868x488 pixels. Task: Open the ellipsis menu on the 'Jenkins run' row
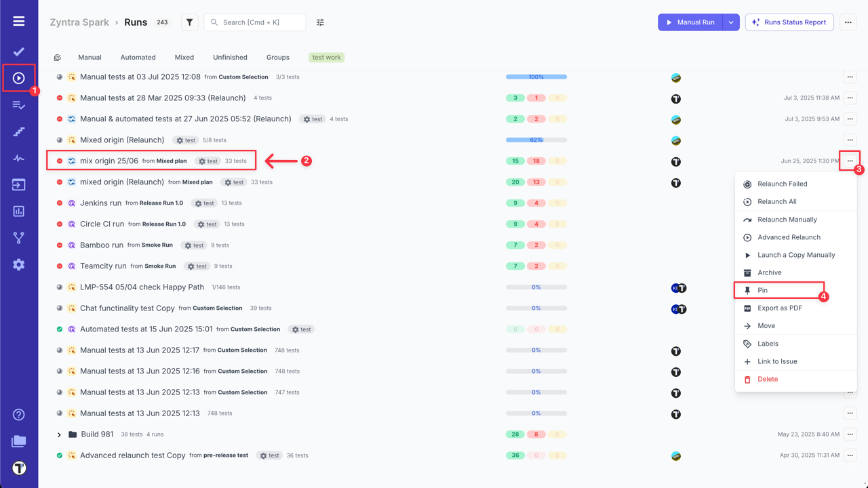850,203
